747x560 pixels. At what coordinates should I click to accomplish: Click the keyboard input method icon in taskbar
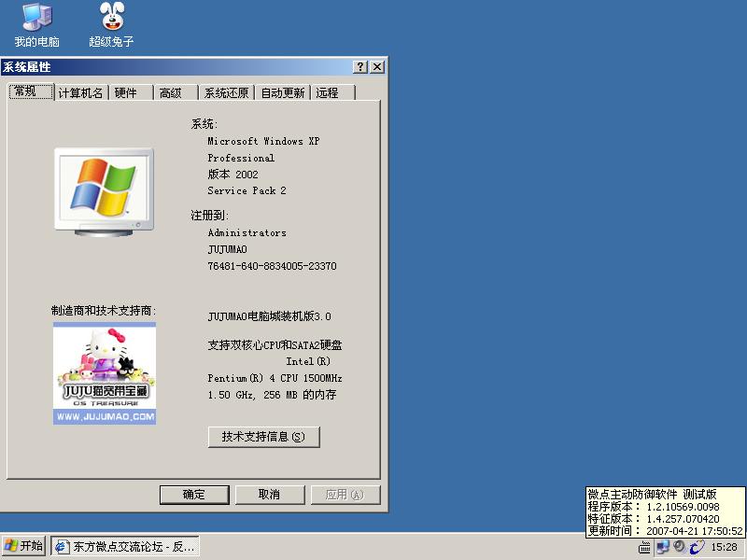[644, 548]
